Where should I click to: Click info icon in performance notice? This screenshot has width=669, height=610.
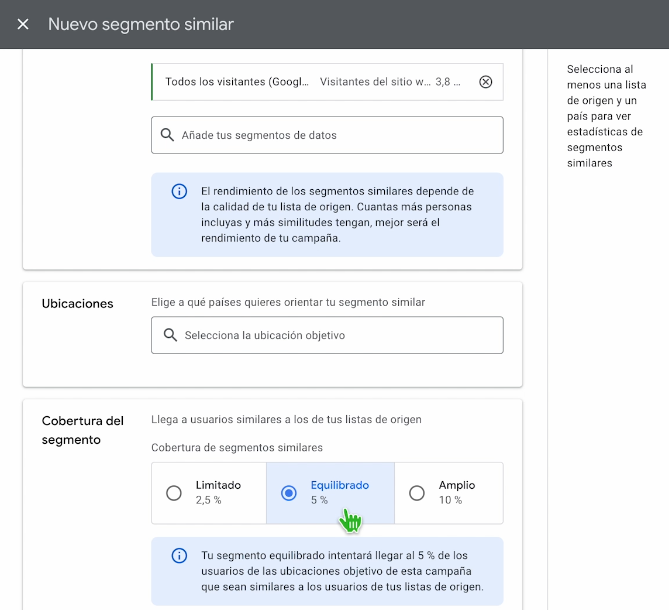click(179, 191)
